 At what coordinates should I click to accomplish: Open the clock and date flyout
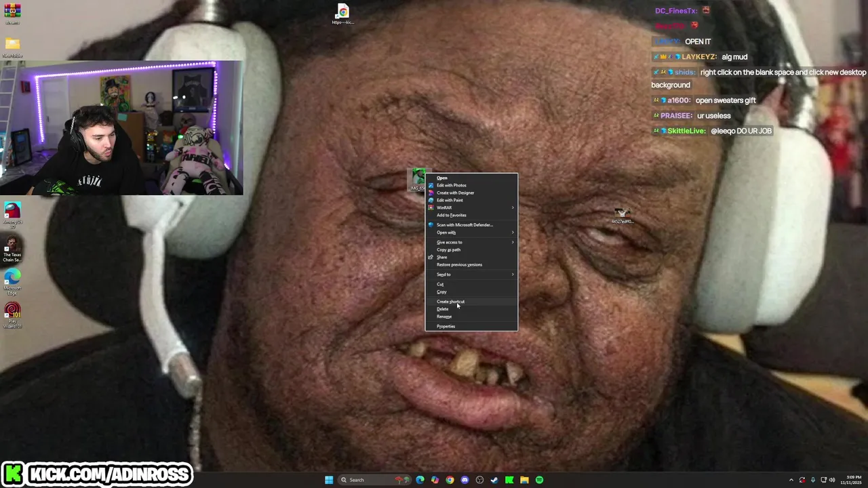851,480
